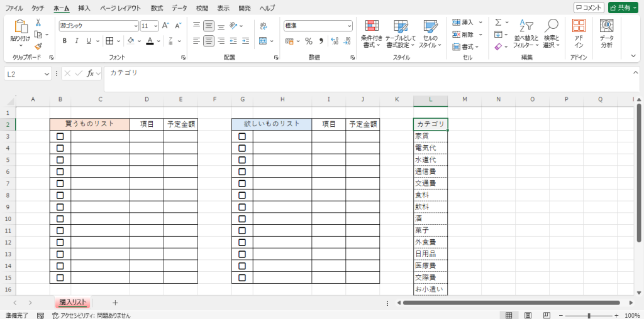This screenshot has width=644, height=319.
Task: Open the Name Box dropdown arrow
Action: (47, 74)
